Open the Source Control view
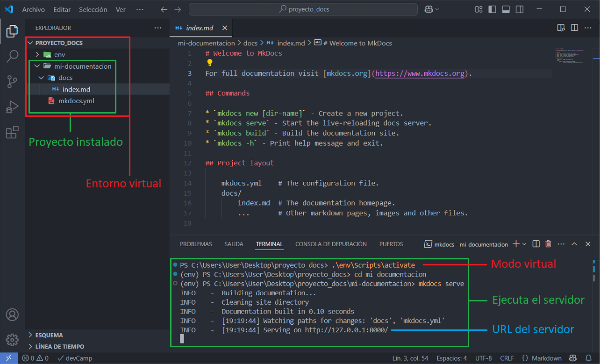The width and height of the screenshot is (600, 364). 12,82
